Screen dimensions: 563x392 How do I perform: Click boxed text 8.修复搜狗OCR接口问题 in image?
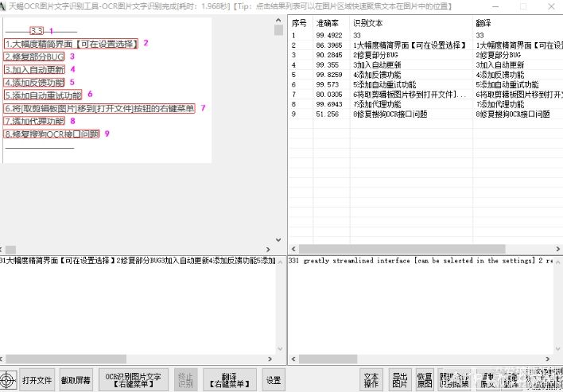(52, 134)
